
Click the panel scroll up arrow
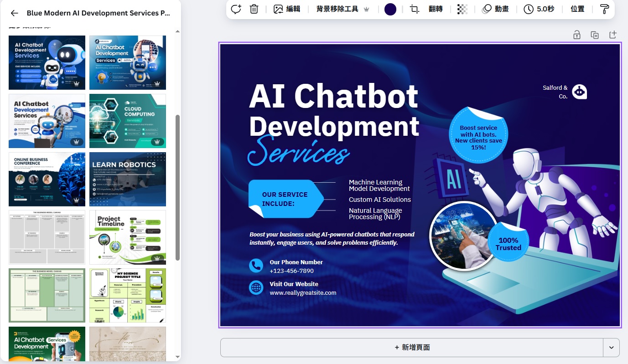178,31
